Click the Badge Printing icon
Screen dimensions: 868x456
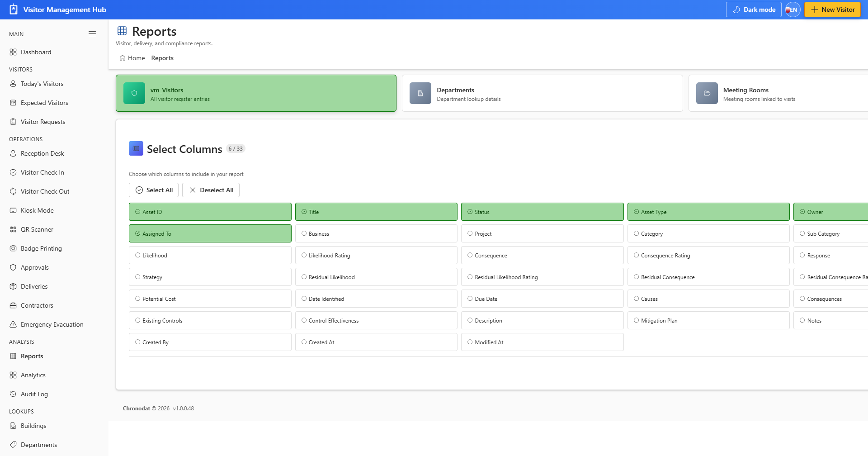pos(13,248)
